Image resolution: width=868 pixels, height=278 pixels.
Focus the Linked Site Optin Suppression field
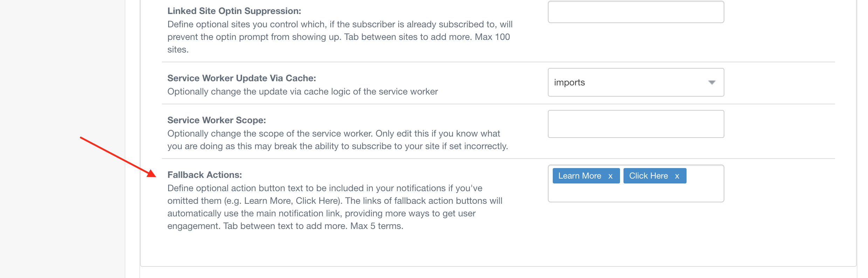(x=635, y=12)
